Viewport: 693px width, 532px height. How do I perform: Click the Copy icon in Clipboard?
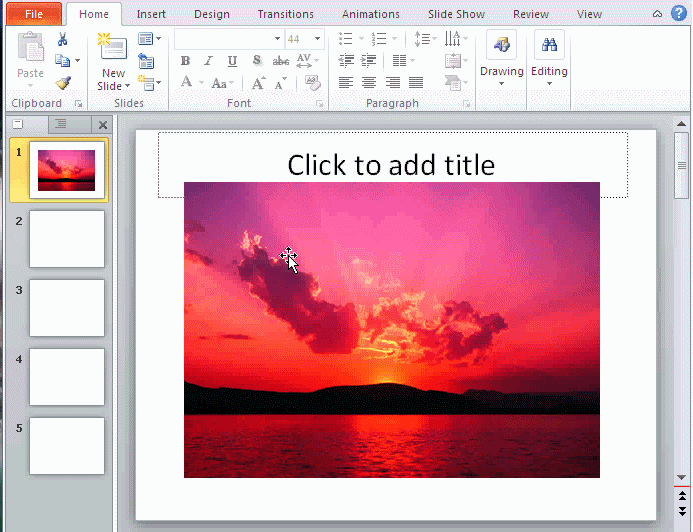62,61
